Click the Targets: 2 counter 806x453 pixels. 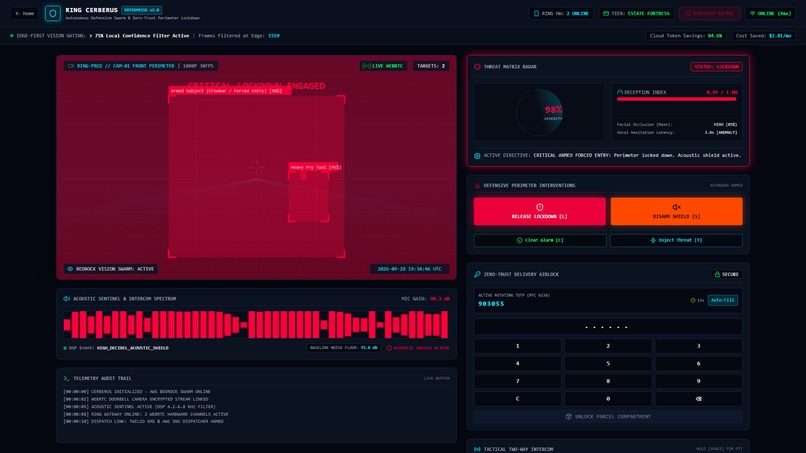pos(431,66)
